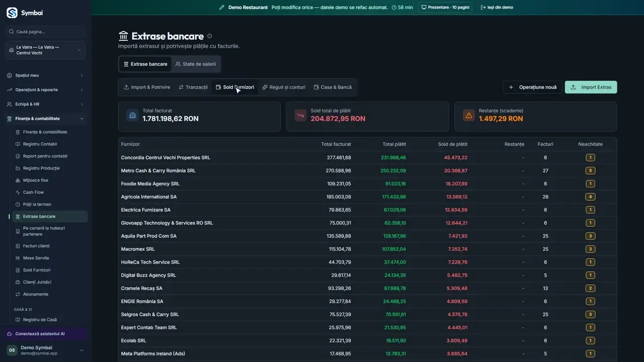644x362 pixels.
Task: Switch to the Reguli și conturi tab
Action: click(x=284, y=87)
